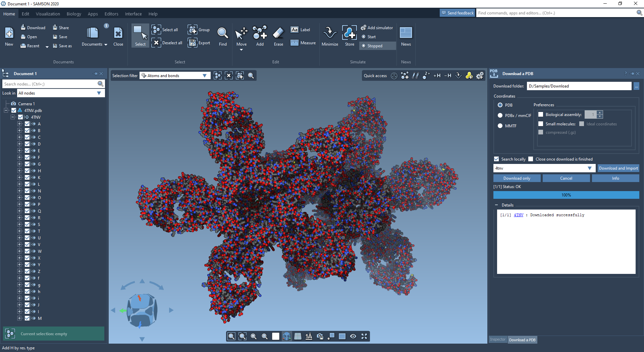644x352 pixels.
Task: Enable the Biological assembly checkbox
Action: coord(541,115)
